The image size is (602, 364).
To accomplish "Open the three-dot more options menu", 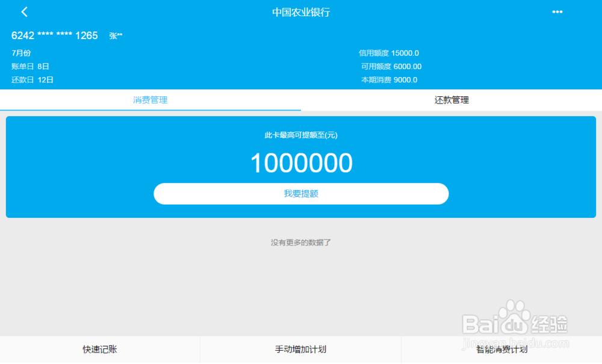I will (557, 12).
